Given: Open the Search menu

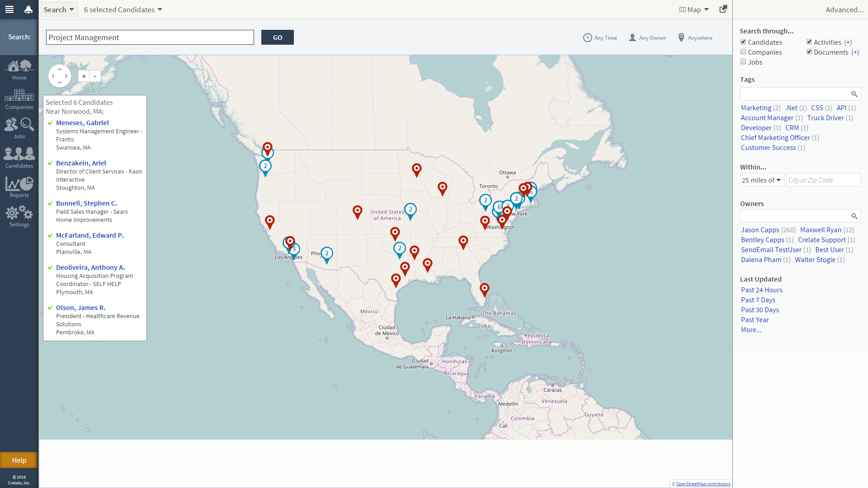Looking at the screenshot, I should click(59, 9).
